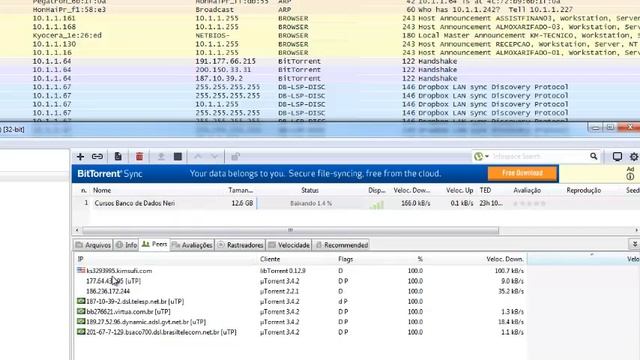Select peer 189.27.52.96.dynamic.adsl.gvt.net.br
The height and width of the screenshot is (360, 640).
click(146, 322)
